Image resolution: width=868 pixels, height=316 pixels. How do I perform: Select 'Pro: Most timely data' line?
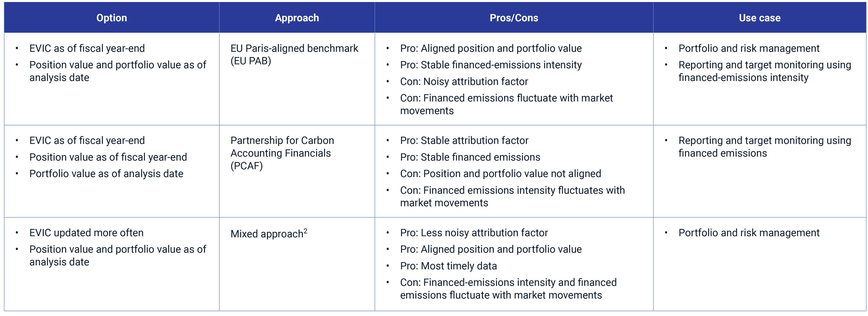click(448, 266)
